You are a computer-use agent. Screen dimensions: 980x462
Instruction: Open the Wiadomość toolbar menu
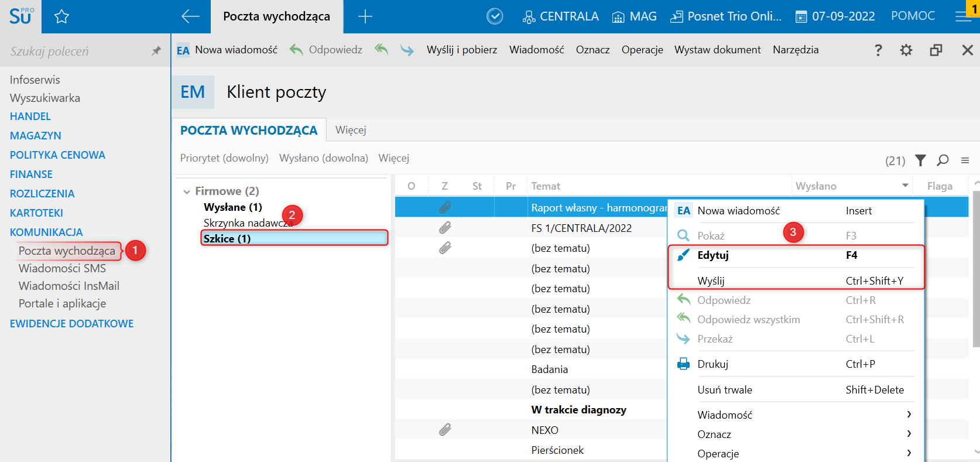pyautogui.click(x=537, y=50)
